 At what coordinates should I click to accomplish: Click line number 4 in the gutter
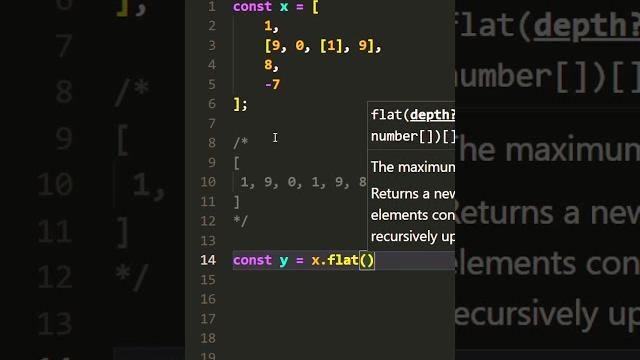tap(212, 65)
